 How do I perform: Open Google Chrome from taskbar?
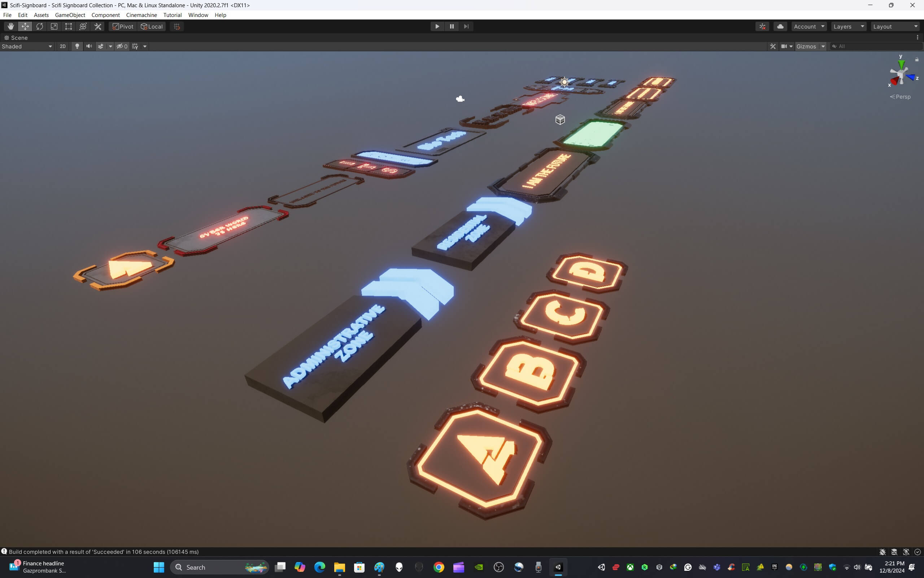(439, 567)
